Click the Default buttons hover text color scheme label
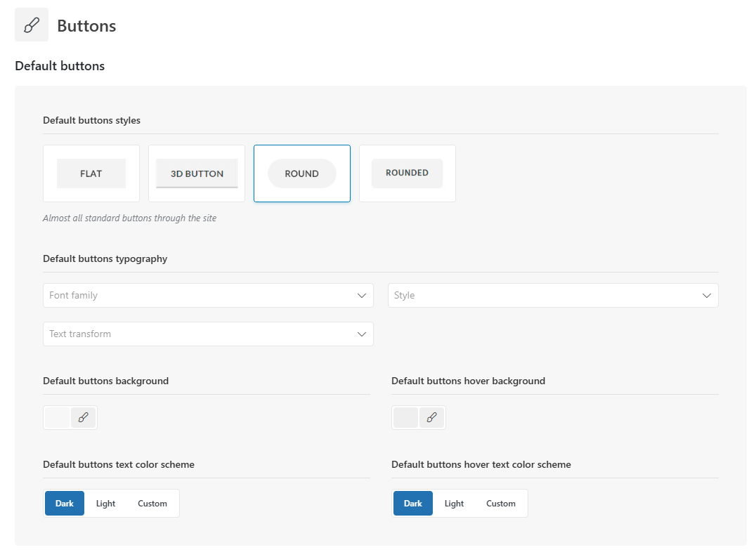The width and height of the screenshot is (756, 557). (481, 464)
